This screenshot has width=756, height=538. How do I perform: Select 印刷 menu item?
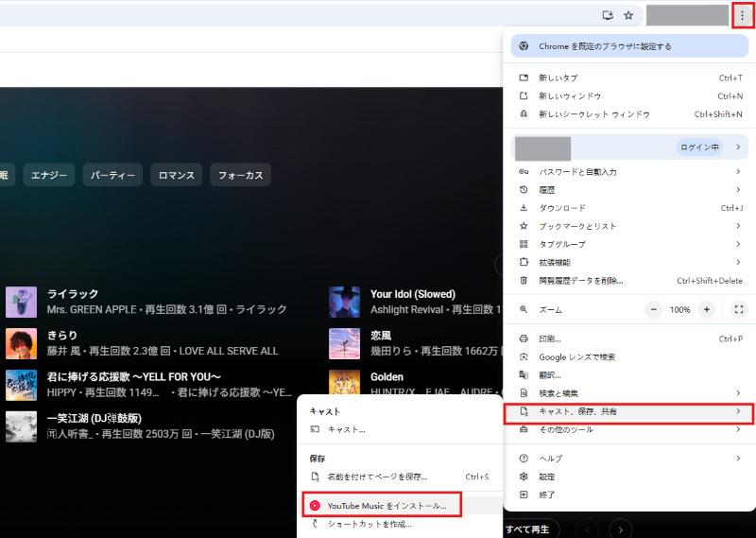tap(629, 338)
